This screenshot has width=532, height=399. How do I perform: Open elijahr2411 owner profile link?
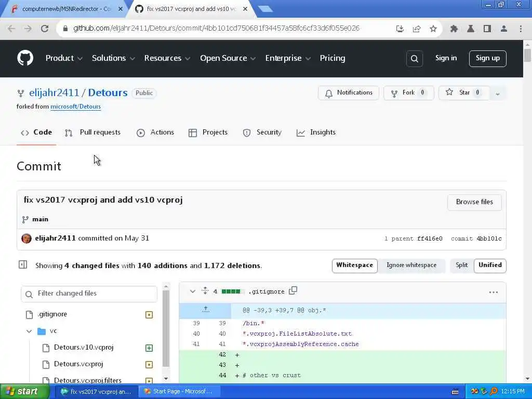click(x=54, y=92)
